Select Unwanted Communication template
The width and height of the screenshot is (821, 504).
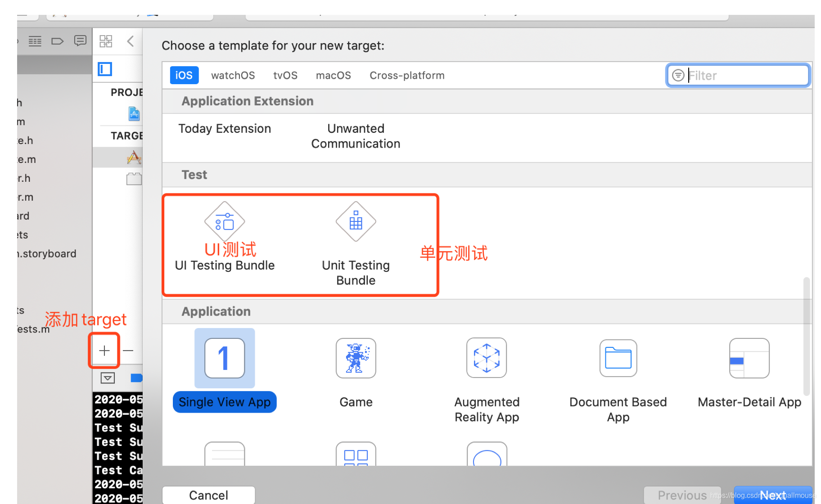tap(356, 136)
